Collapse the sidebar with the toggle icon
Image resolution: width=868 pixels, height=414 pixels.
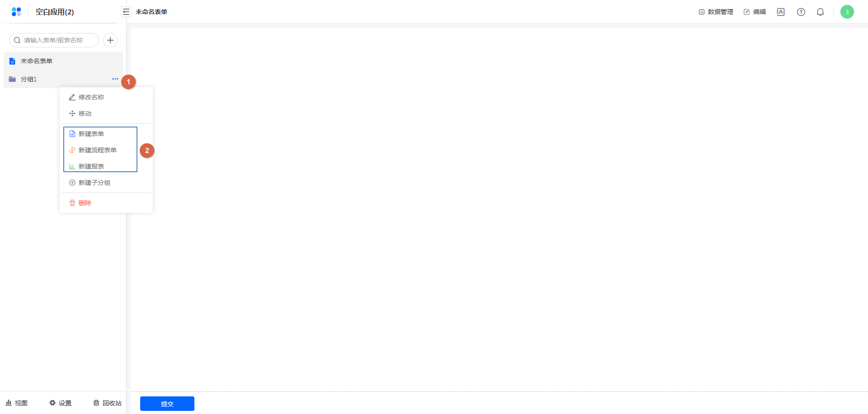pyautogui.click(x=126, y=12)
